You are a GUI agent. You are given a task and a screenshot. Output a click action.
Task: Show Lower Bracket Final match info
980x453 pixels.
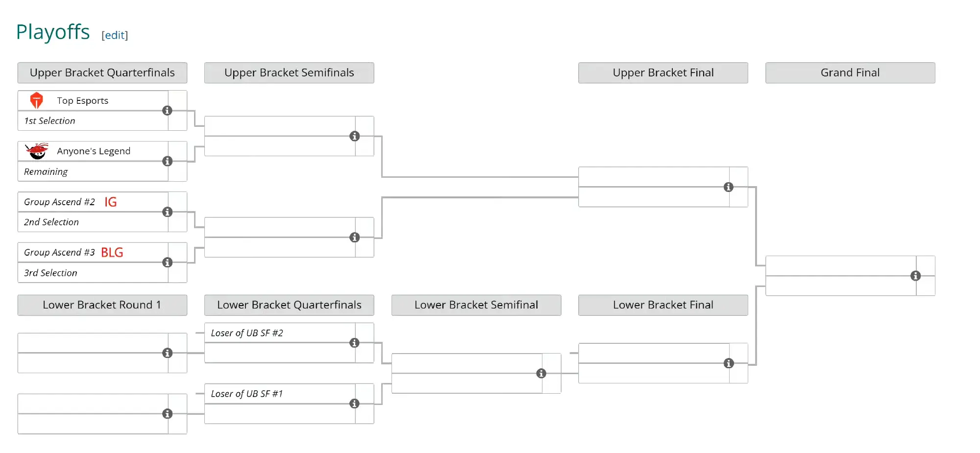click(729, 363)
